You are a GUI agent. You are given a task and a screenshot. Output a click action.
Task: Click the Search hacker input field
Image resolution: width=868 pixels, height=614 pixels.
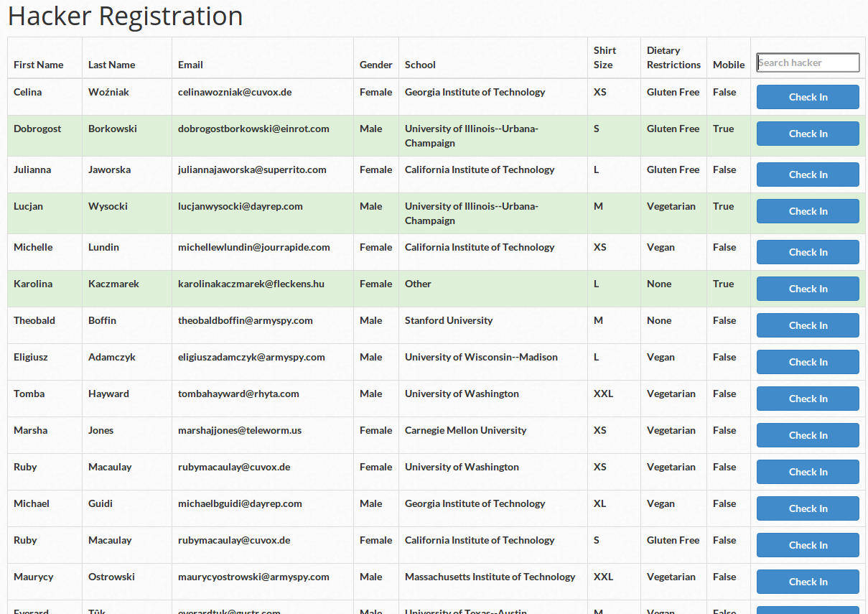point(808,62)
